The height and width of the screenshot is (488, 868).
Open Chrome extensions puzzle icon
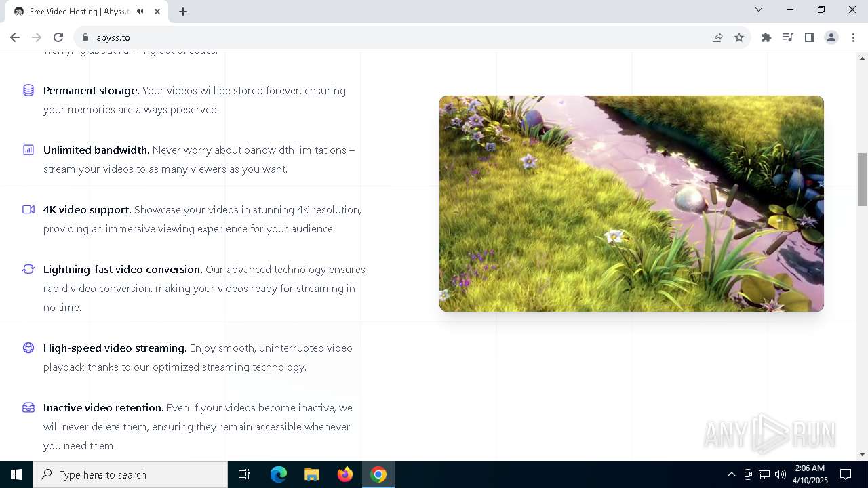(x=766, y=37)
